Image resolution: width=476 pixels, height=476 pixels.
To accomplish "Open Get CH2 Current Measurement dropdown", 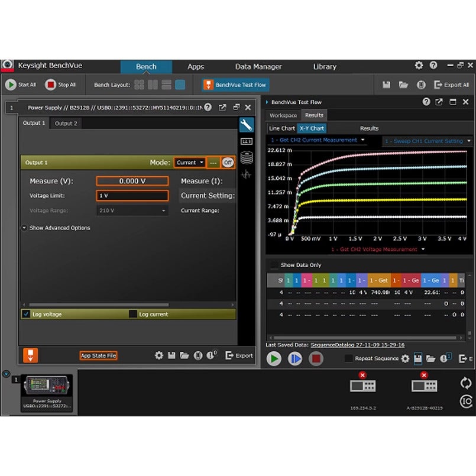I will (318, 140).
